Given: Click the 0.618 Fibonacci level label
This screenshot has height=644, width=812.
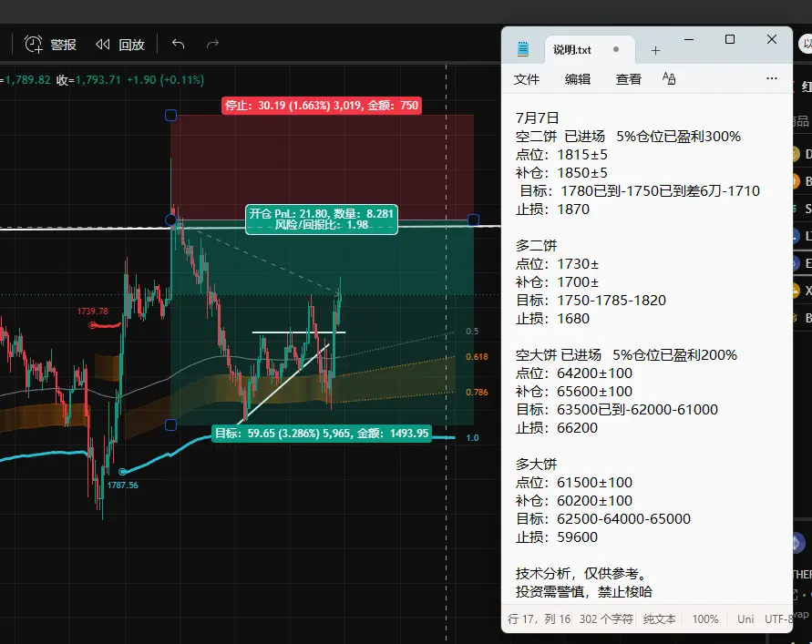Looking at the screenshot, I should tap(477, 357).
